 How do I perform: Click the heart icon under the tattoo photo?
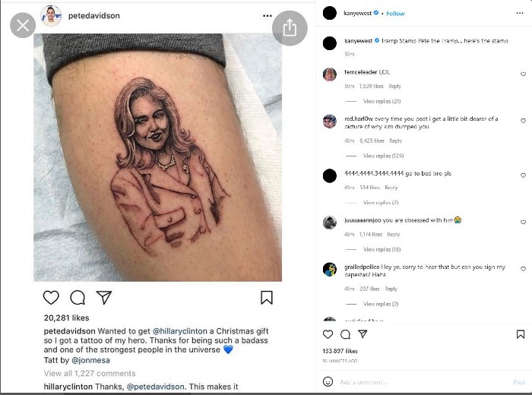(x=51, y=298)
